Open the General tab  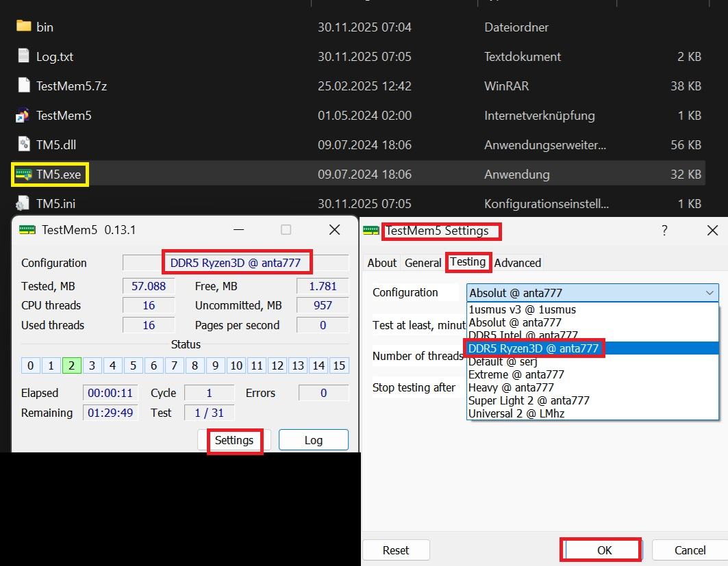coord(423,263)
